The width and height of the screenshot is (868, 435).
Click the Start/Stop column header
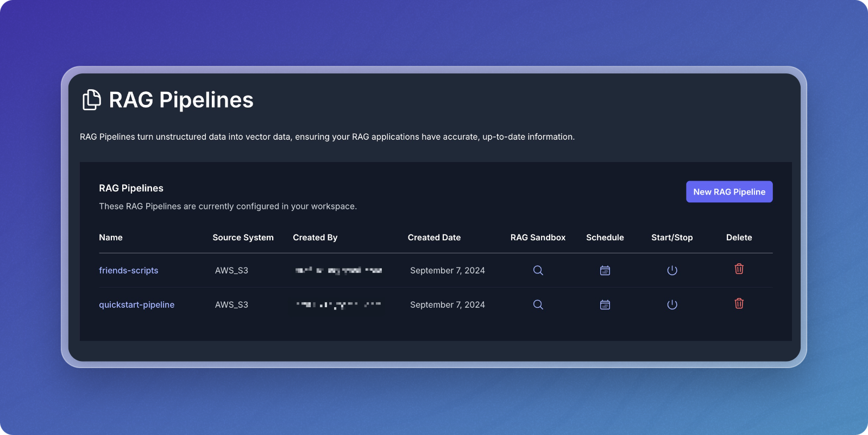(x=672, y=238)
